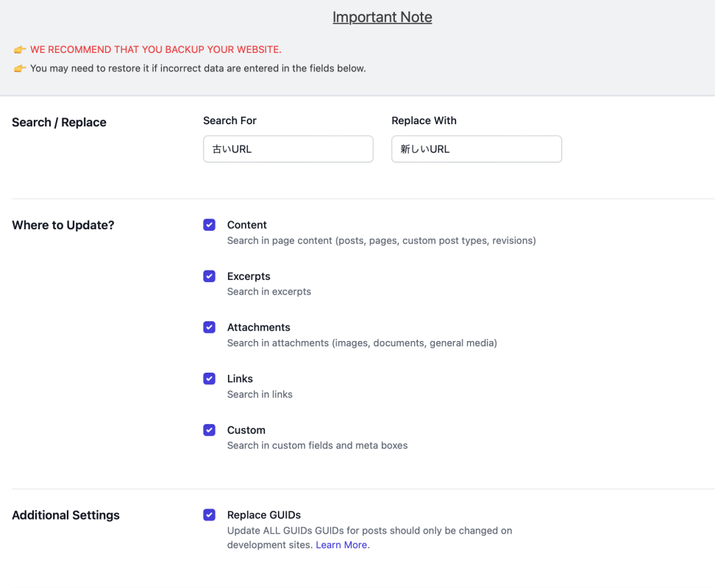715x588 pixels.
Task: Disable the Attachments checkbox
Action: pos(210,327)
